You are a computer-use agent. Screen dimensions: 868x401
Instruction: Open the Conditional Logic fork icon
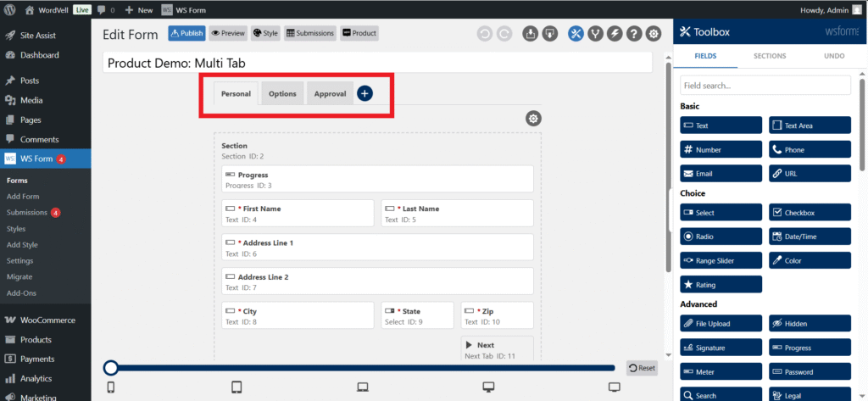click(595, 34)
